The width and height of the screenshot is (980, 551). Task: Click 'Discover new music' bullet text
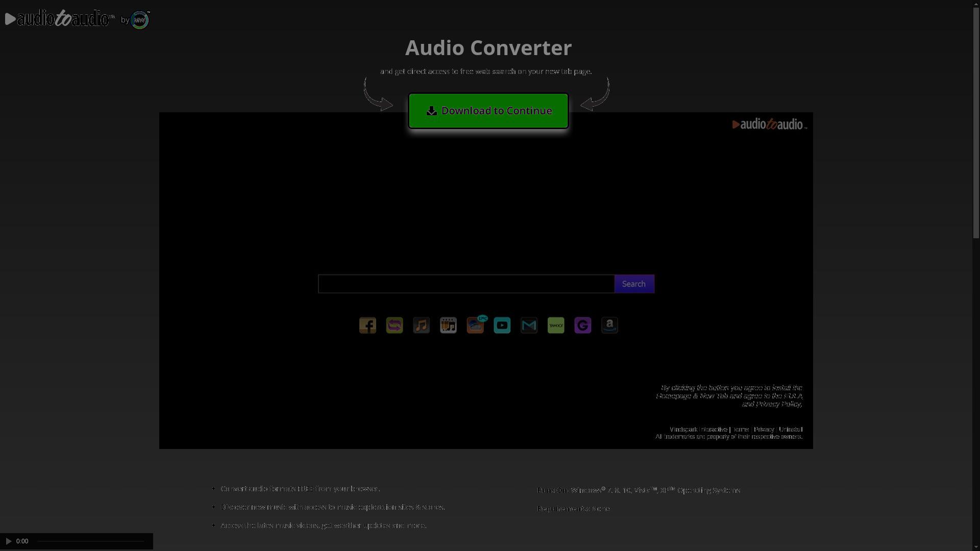point(333,507)
